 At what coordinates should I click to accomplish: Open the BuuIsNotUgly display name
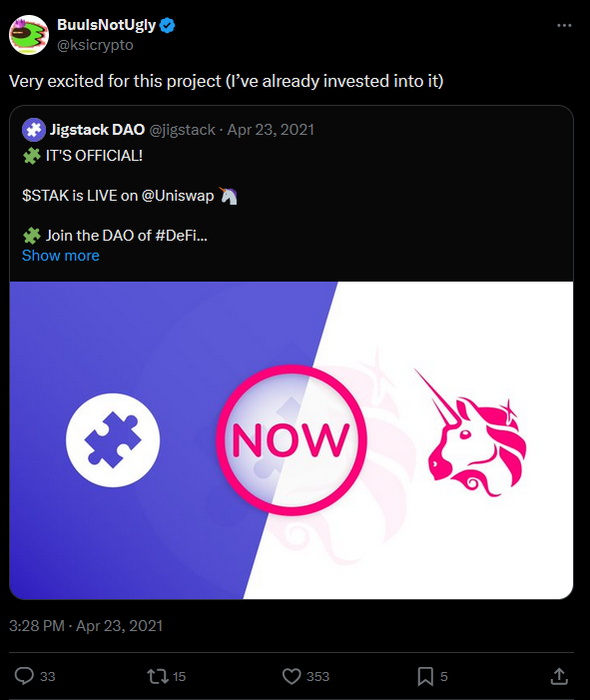point(106,25)
